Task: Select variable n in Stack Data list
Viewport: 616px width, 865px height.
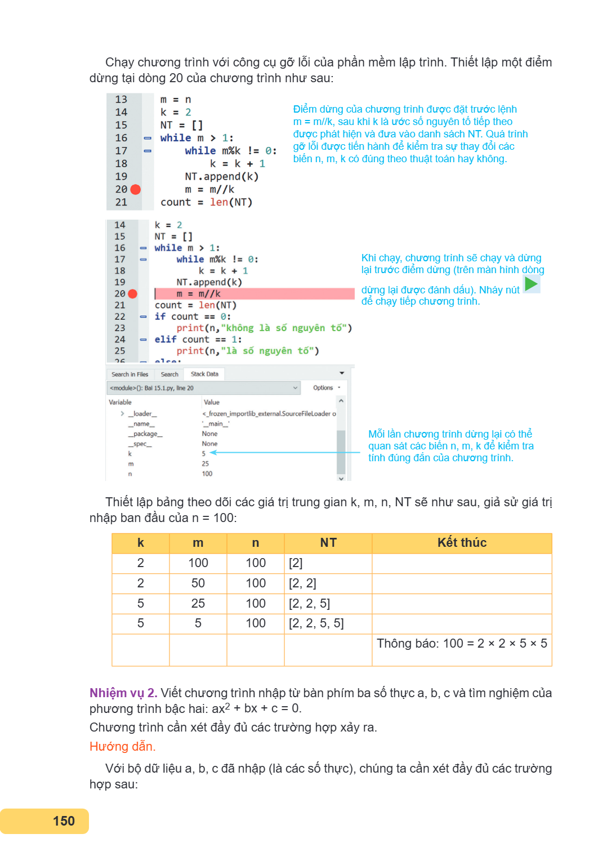Action: tap(130, 474)
